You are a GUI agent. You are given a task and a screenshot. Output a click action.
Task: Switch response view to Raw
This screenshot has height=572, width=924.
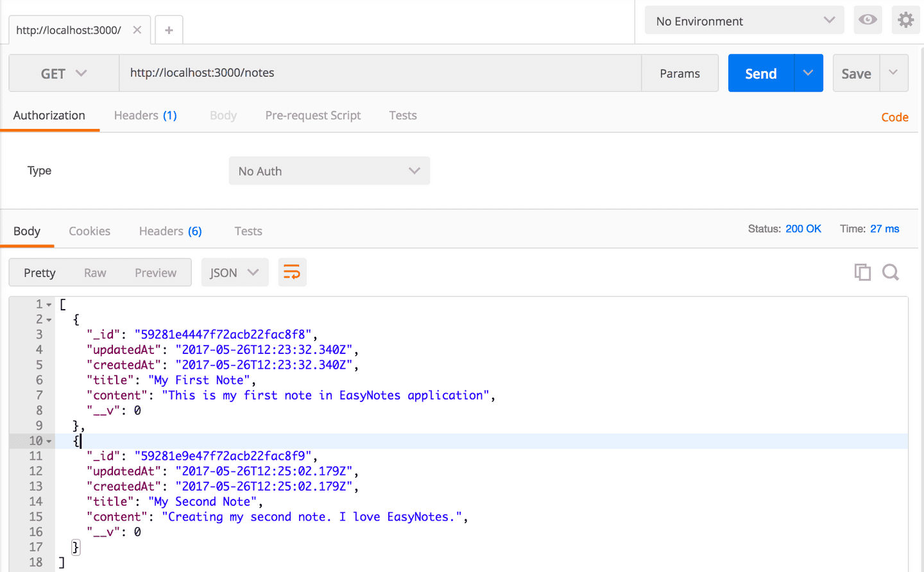(x=94, y=273)
